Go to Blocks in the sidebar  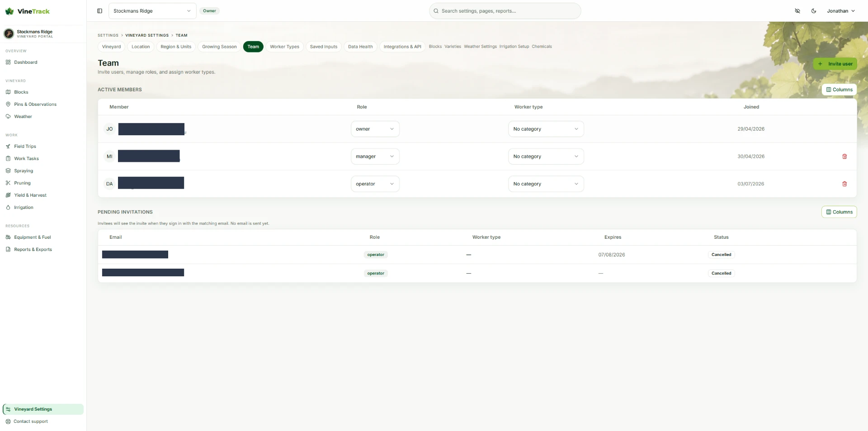coord(42,92)
